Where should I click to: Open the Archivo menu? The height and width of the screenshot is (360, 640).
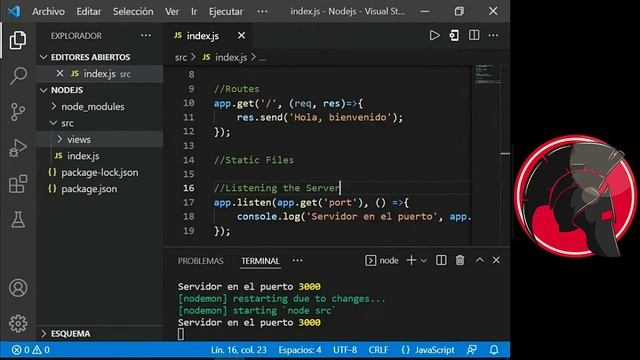48,11
